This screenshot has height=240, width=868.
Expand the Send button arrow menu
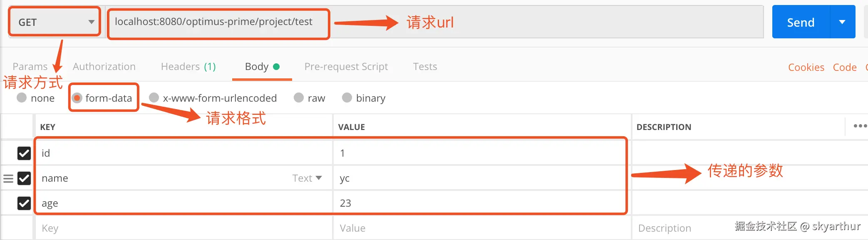click(x=842, y=22)
